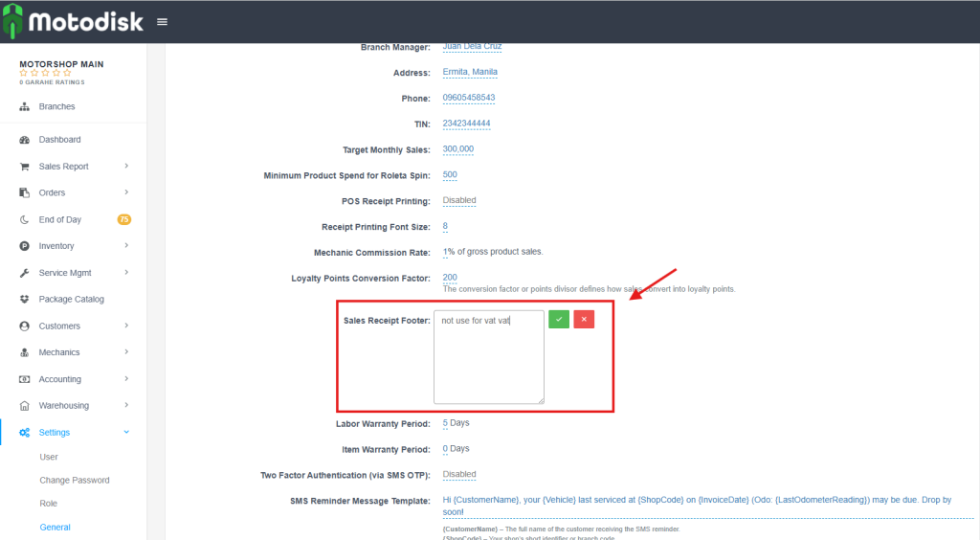Click the Branches sitemap icon
The width and height of the screenshot is (980, 540).
[25, 106]
